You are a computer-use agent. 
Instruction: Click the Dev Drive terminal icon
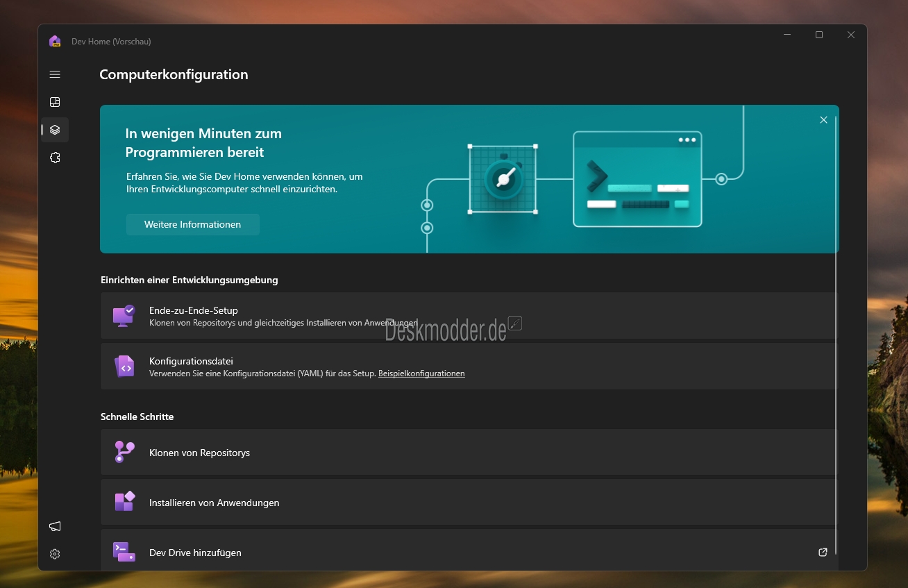coord(124,552)
